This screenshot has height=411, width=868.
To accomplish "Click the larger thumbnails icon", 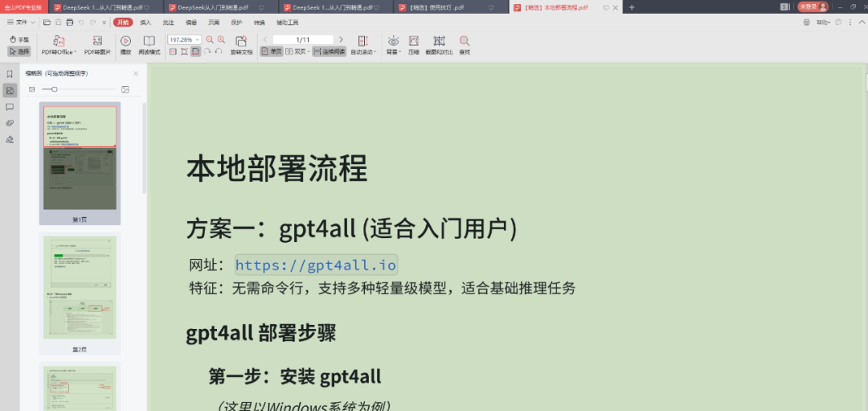I will [x=125, y=89].
